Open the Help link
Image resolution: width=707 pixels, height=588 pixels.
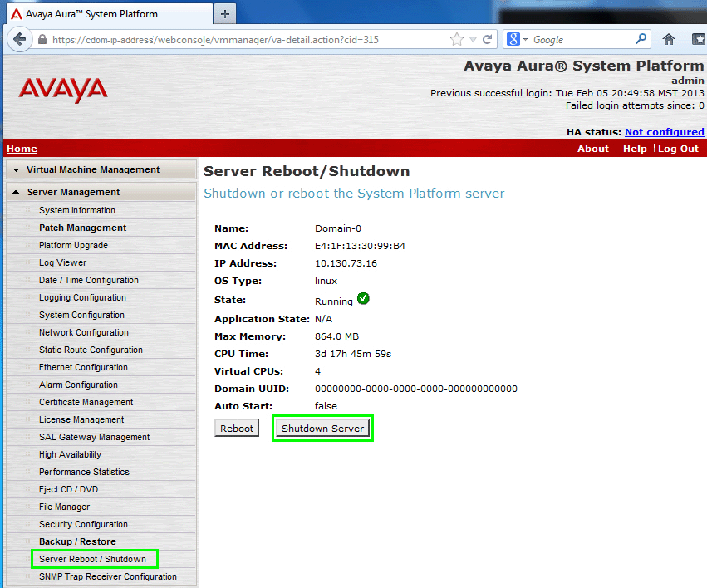pos(635,149)
